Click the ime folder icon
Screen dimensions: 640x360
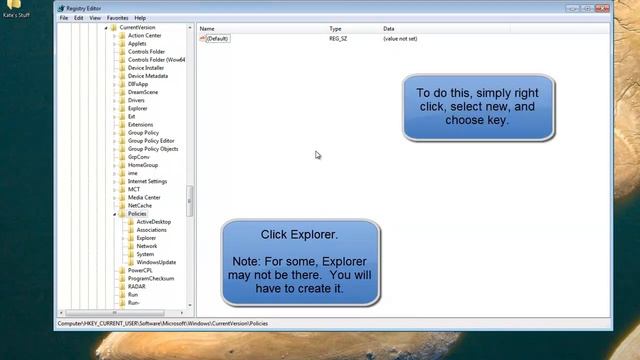[x=122, y=173]
